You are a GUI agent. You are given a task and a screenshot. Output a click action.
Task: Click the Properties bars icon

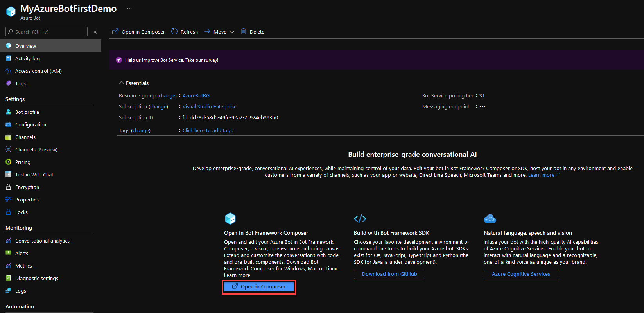pos(9,200)
